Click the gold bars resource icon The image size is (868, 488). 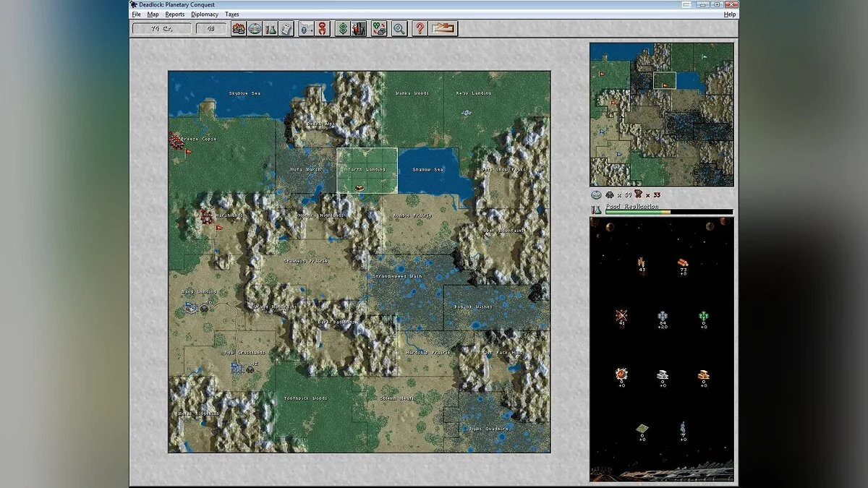(703, 374)
